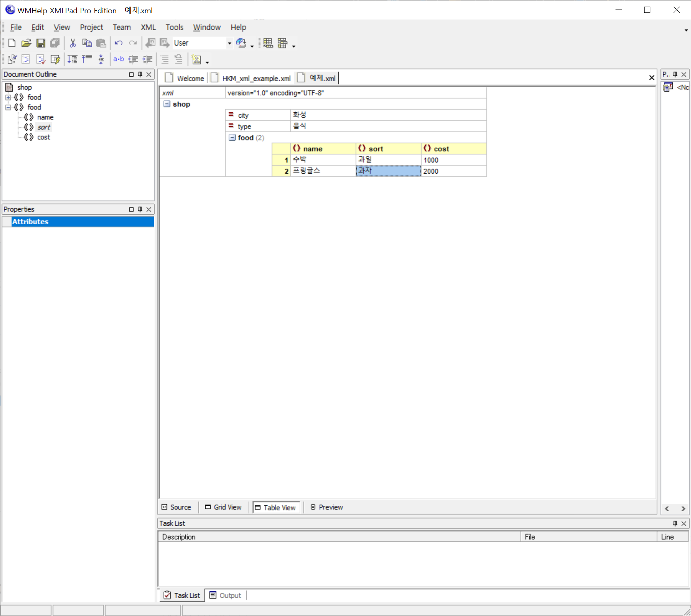Click the table layout grid icon
This screenshot has width=691, height=616.
tap(268, 43)
